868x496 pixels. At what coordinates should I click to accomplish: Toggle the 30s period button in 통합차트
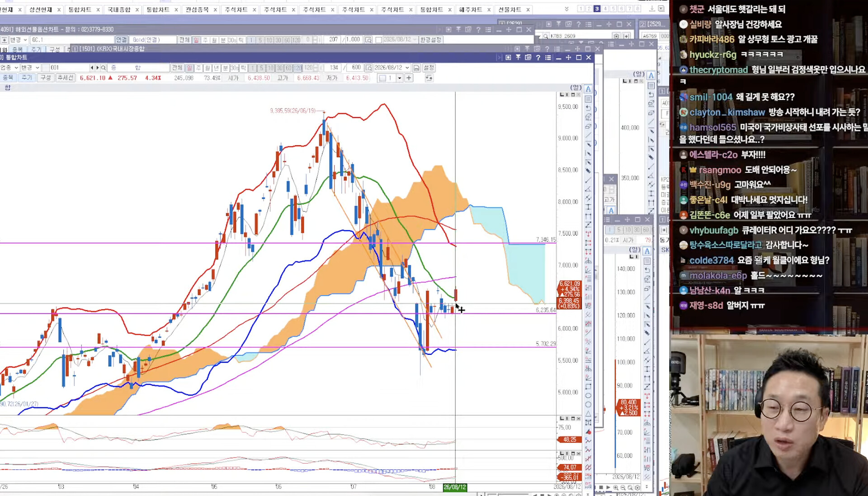click(235, 68)
